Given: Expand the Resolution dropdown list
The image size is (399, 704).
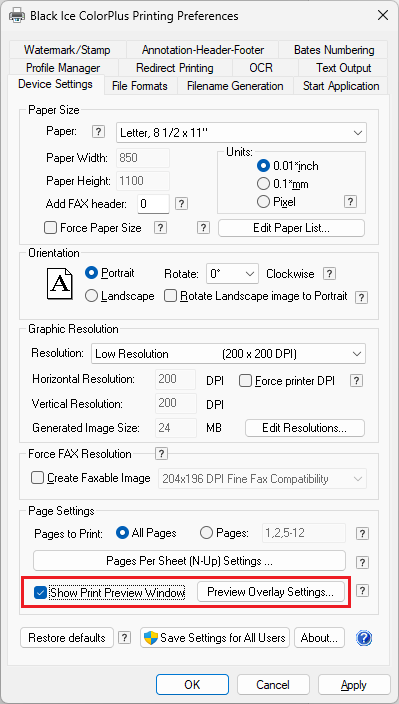Looking at the screenshot, I should (x=228, y=354).
